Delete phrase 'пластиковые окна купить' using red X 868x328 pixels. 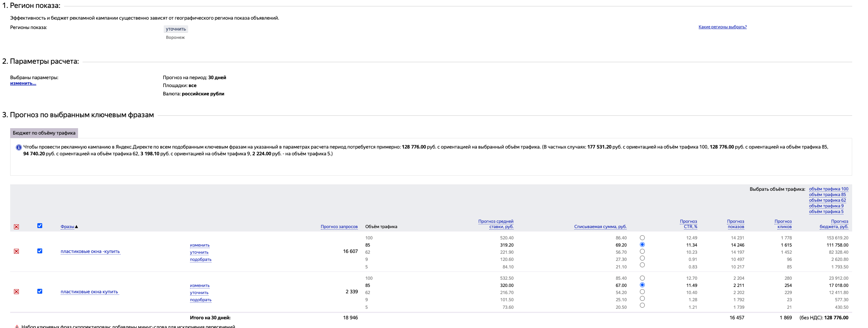coord(16,292)
